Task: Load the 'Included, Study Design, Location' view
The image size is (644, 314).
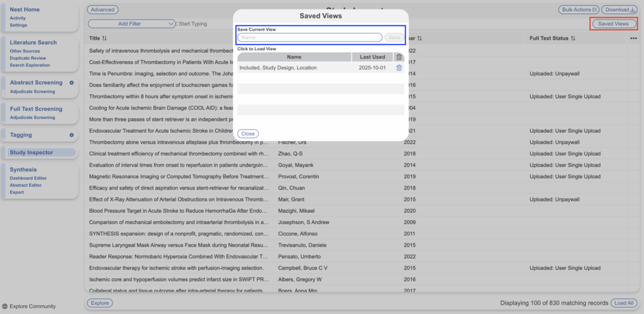Action: [278, 68]
